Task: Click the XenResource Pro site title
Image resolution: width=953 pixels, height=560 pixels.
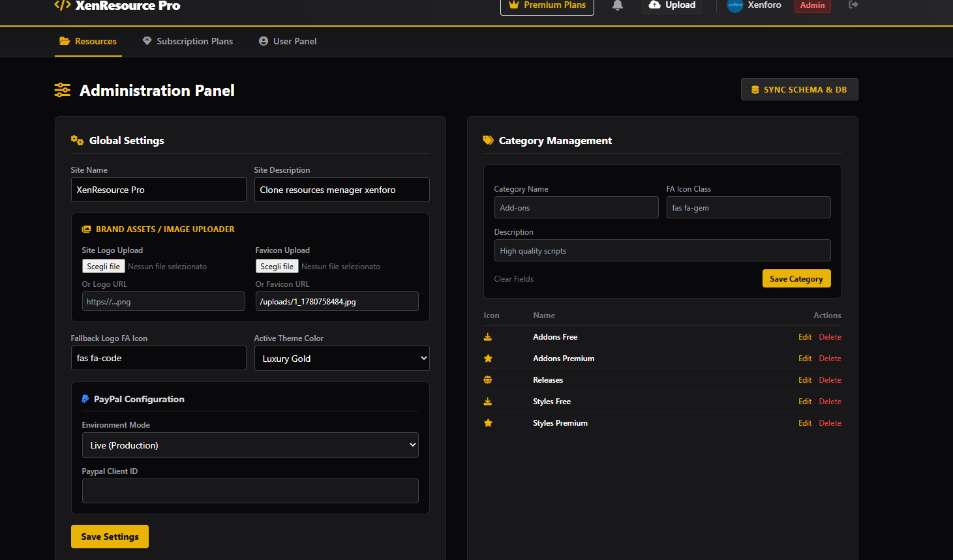Action: pyautogui.click(x=128, y=5)
